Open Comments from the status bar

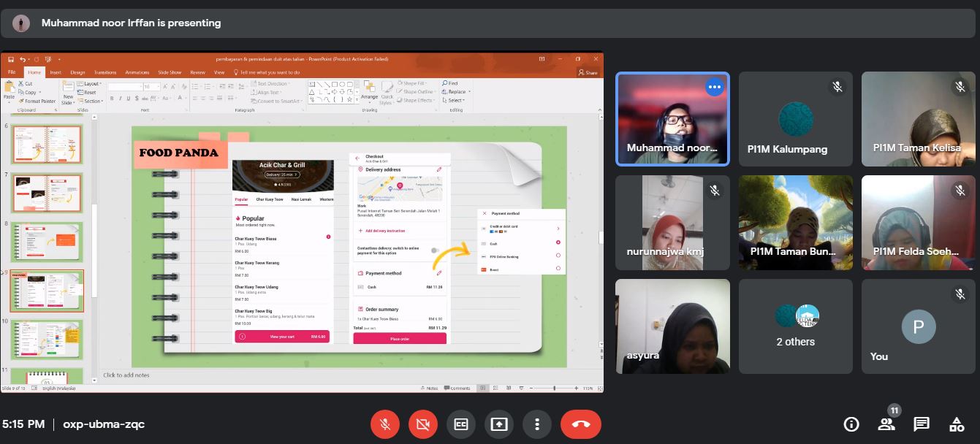click(458, 388)
